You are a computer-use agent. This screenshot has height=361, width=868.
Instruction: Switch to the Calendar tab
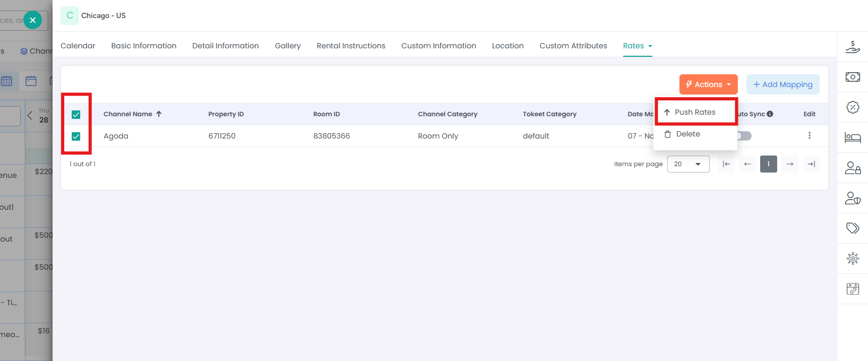[x=78, y=46]
